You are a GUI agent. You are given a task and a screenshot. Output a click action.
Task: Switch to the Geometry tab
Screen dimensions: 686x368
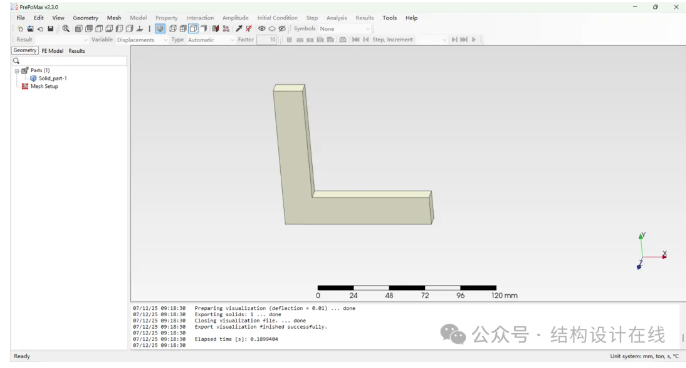tap(25, 51)
